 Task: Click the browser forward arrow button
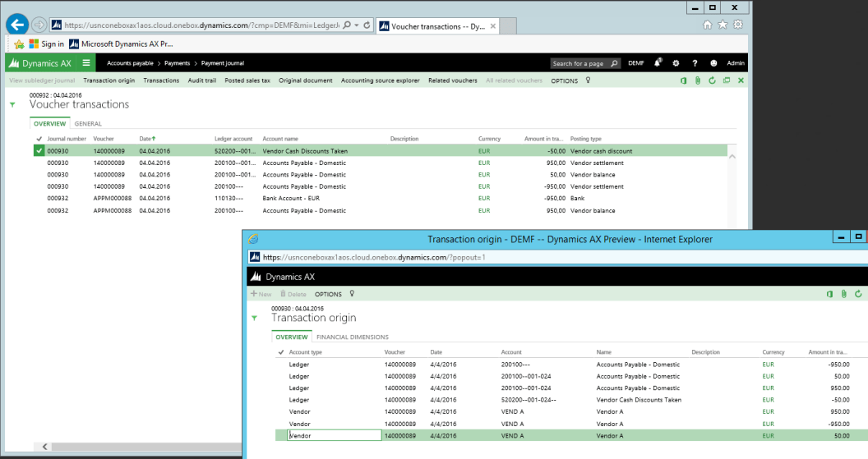pyautogui.click(x=39, y=25)
